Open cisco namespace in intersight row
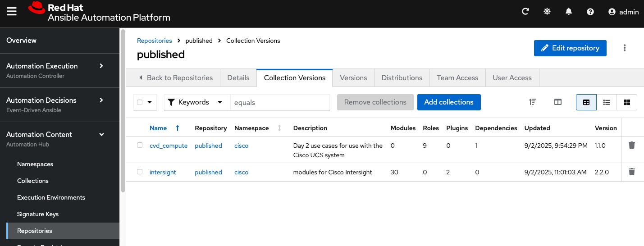This screenshot has width=644, height=246. pos(241,172)
